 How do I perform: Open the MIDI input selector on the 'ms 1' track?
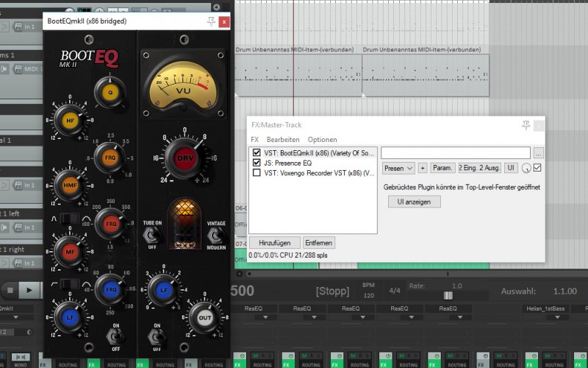28,69
